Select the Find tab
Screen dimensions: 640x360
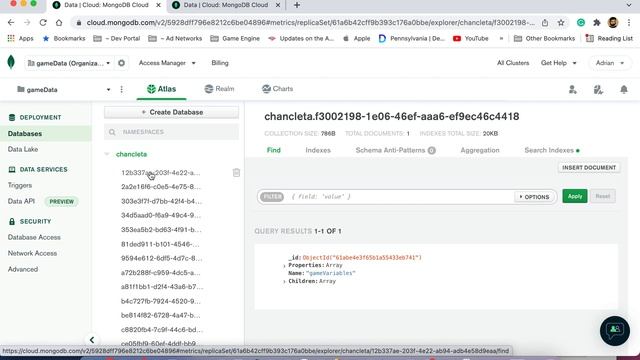pyautogui.click(x=273, y=150)
